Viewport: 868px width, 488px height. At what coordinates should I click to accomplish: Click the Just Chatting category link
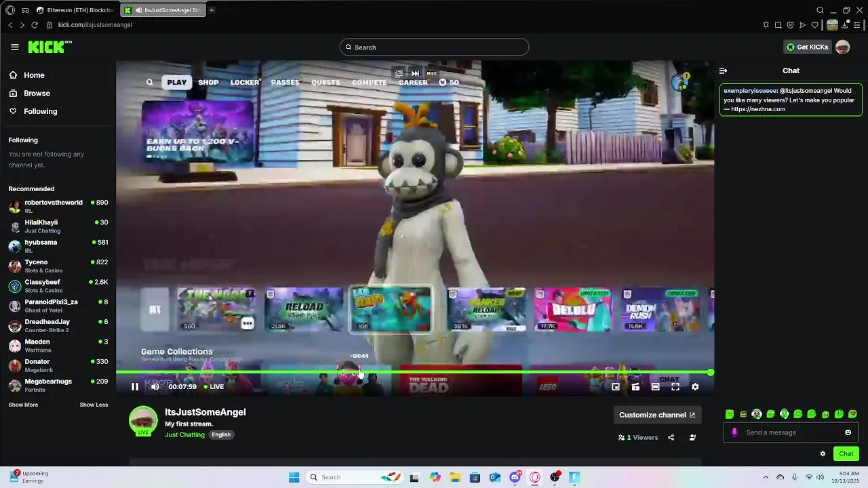coord(184,434)
